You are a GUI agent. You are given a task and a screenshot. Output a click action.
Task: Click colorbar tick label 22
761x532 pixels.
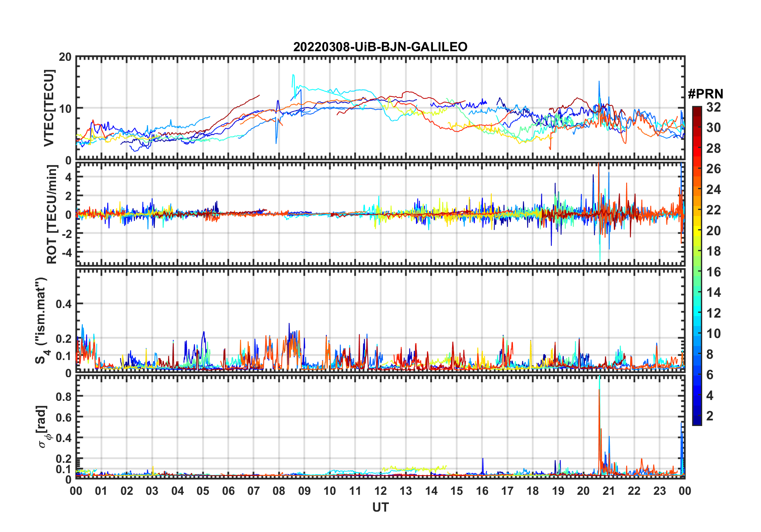[x=713, y=210]
